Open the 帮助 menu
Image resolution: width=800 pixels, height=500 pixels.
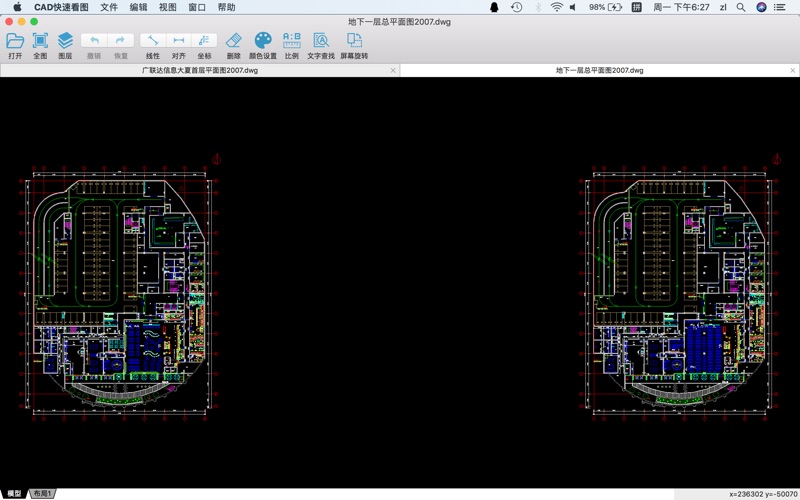227,7
